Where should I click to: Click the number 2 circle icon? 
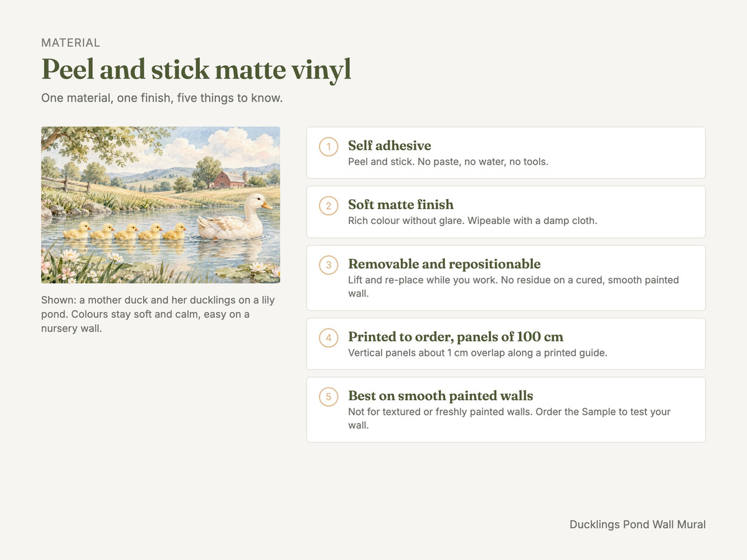[329, 206]
